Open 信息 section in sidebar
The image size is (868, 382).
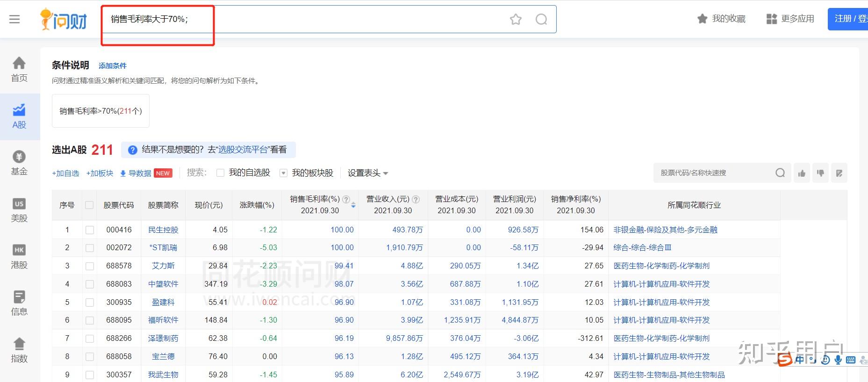click(x=19, y=303)
